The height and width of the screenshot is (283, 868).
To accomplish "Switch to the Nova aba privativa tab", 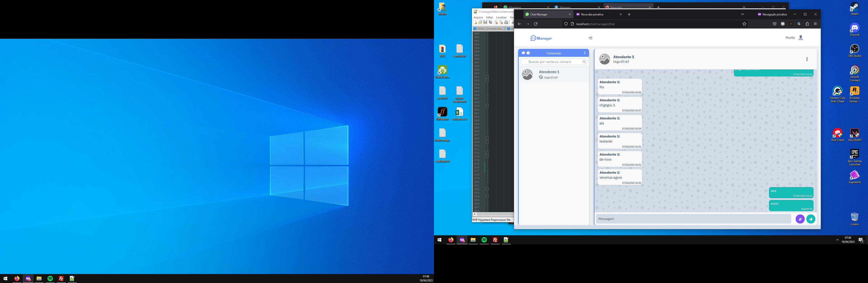I will pos(599,14).
